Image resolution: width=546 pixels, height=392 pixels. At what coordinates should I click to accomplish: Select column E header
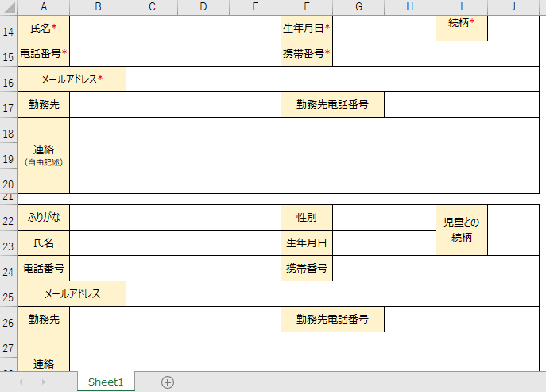coord(255,7)
